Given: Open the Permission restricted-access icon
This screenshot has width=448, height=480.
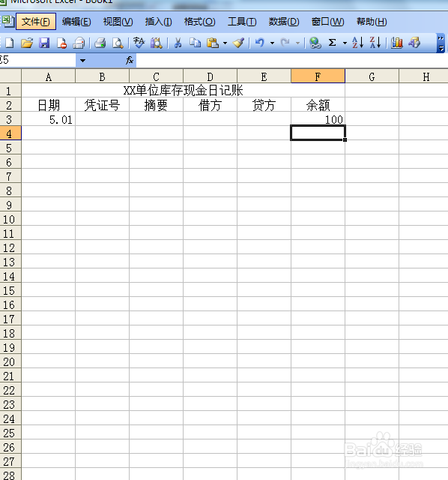Looking at the screenshot, I should click(61, 43).
